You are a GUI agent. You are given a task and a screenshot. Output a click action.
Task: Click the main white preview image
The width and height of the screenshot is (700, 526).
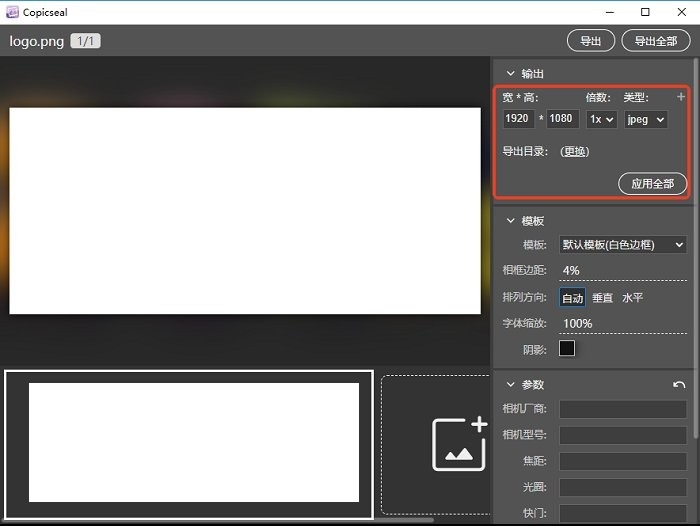245,211
